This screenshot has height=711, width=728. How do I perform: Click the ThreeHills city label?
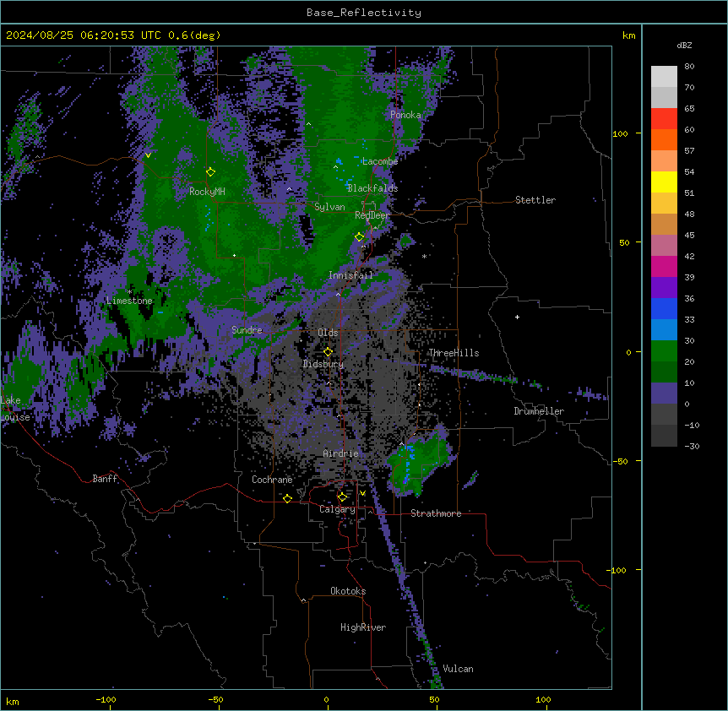[x=454, y=353]
